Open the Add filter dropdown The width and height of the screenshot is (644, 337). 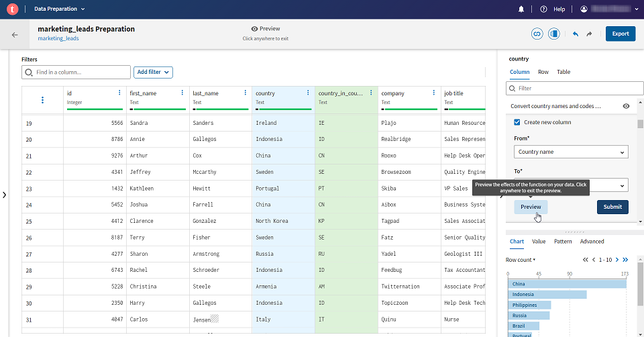click(153, 72)
